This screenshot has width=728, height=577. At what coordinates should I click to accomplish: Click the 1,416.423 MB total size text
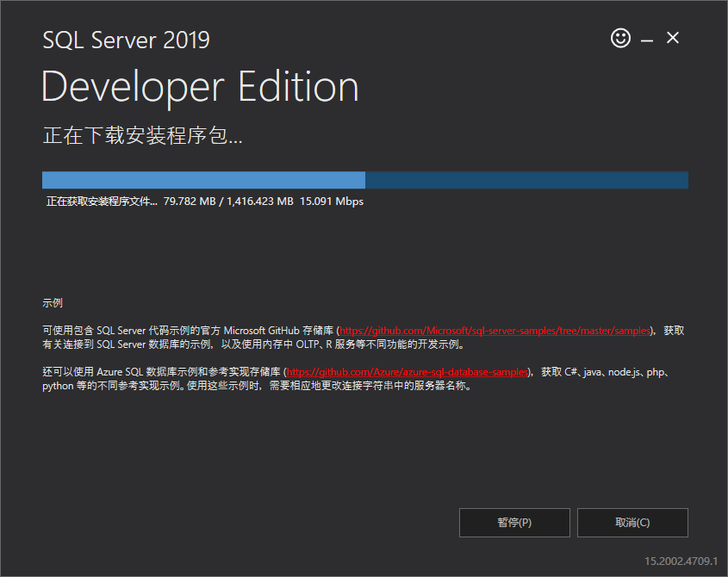click(260, 202)
